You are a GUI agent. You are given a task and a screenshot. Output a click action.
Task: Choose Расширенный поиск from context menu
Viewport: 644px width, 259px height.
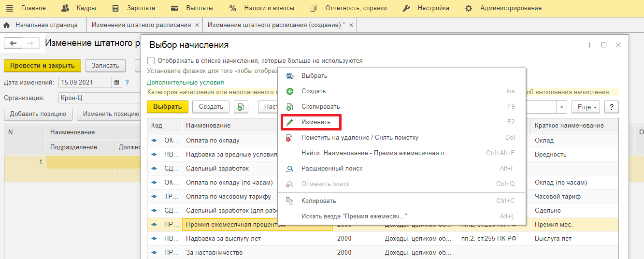(x=331, y=169)
